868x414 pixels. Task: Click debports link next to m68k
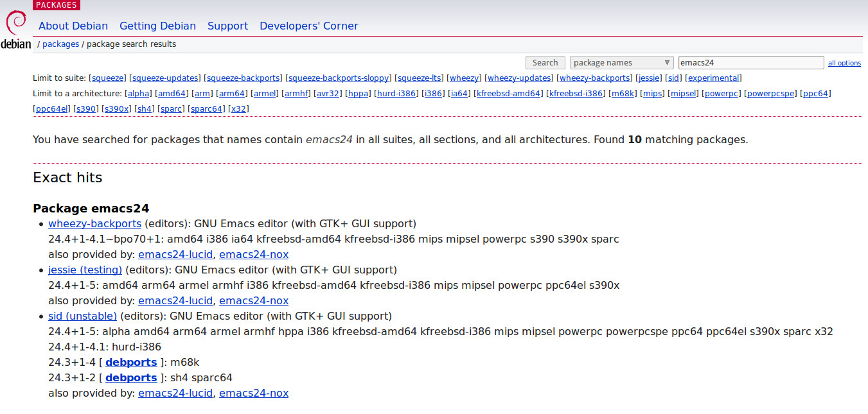point(131,363)
